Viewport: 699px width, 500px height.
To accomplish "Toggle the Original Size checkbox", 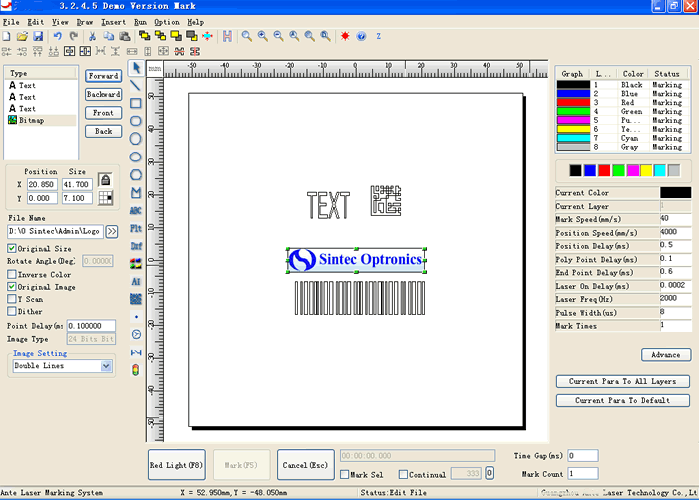I will click(x=12, y=248).
